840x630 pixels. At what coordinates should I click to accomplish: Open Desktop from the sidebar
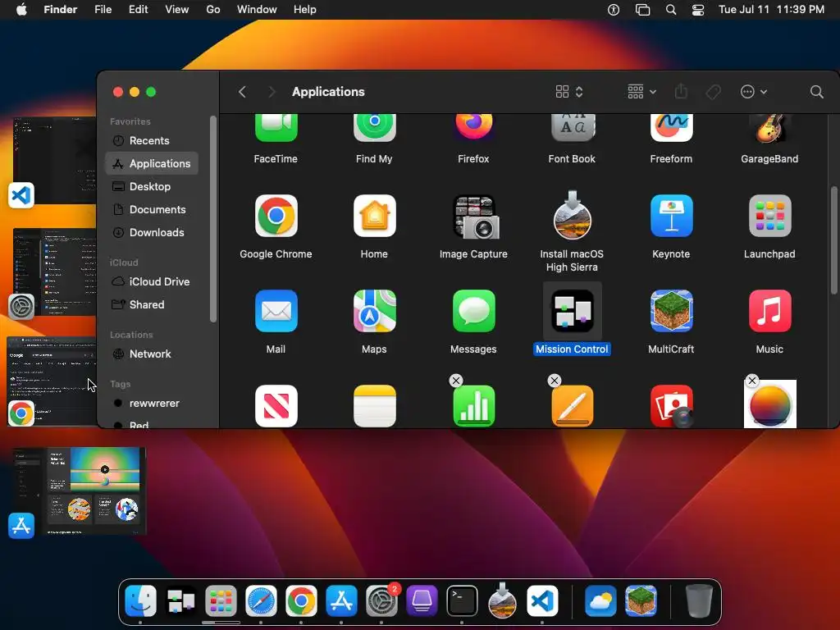point(152,186)
